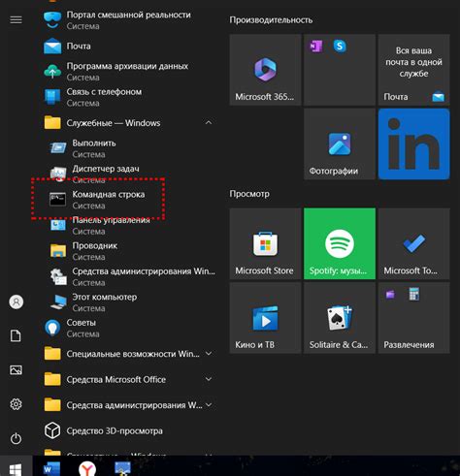The image size is (460, 476).
Task: Click the Панель управления text label
Action: click(111, 220)
